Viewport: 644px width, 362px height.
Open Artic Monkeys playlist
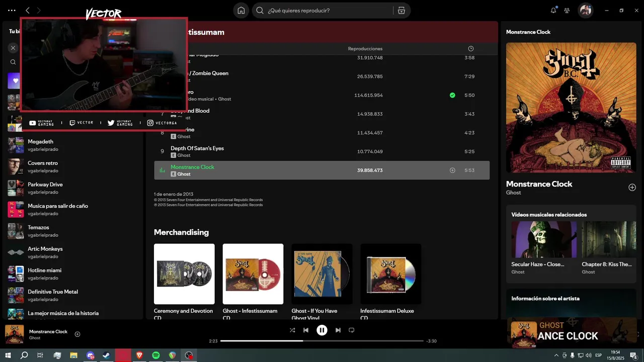click(74, 252)
